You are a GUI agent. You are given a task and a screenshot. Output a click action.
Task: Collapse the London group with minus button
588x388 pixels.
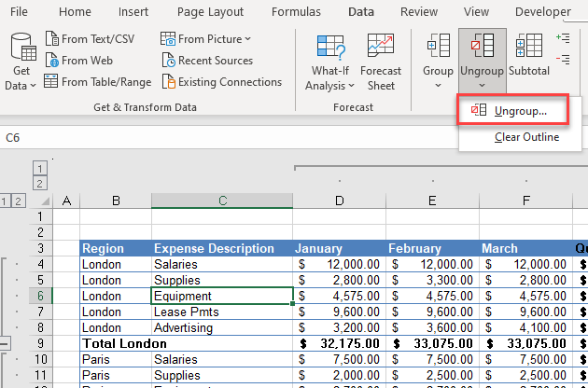tap(6, 343)
